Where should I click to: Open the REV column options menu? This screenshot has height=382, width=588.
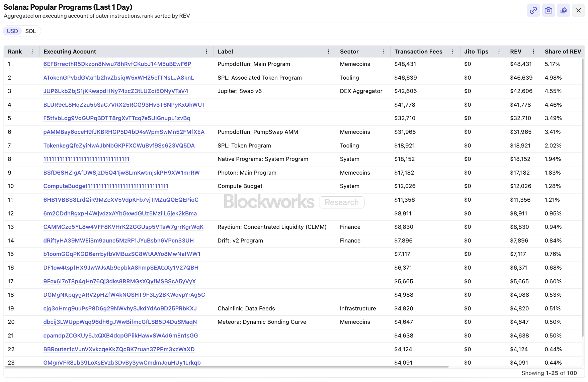[533, 52]
